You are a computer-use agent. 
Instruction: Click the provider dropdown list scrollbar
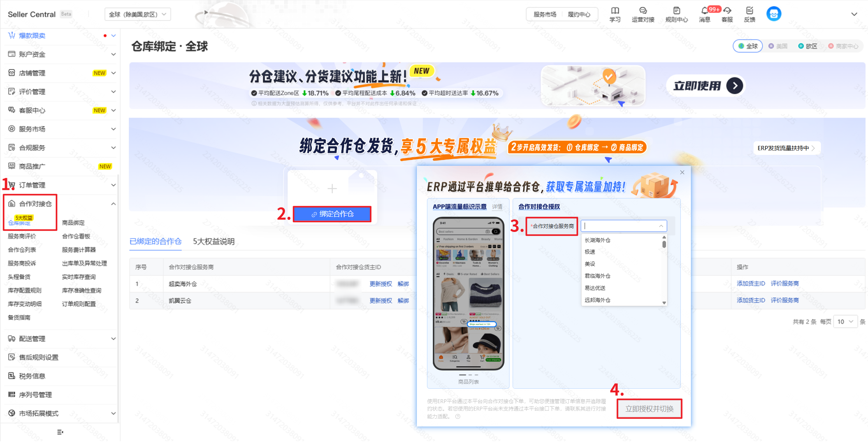point(664,244)
